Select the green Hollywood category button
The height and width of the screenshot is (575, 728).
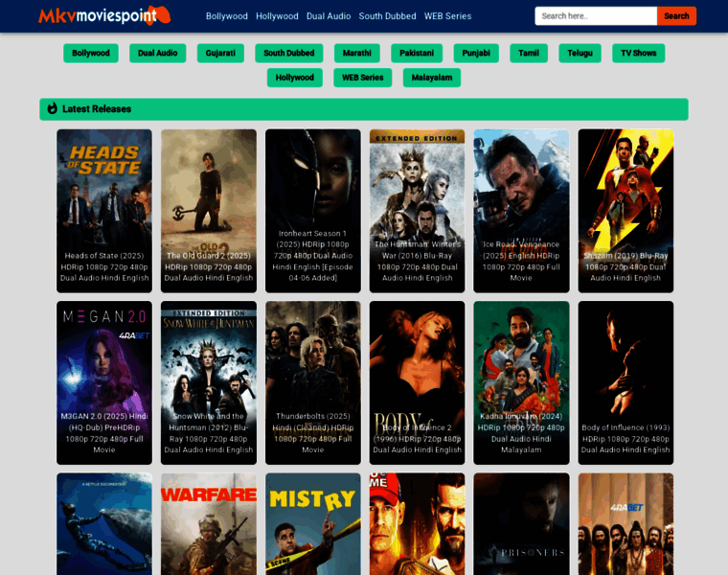pyautogui.click(x=295, y=78)
